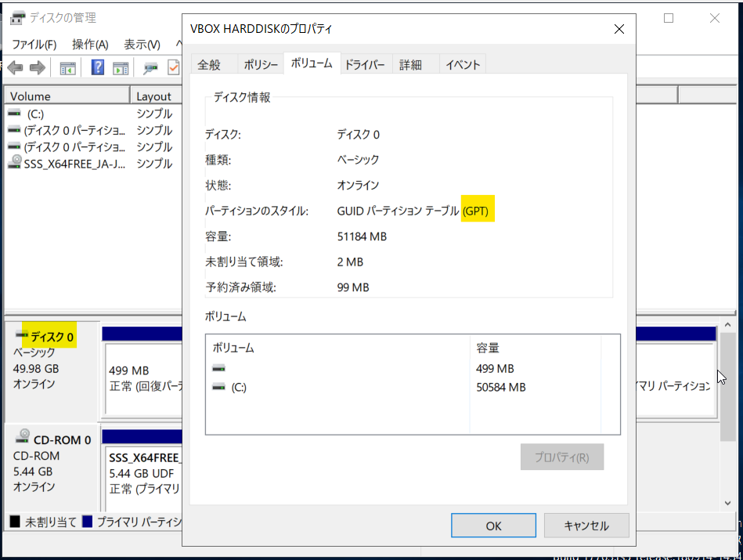Click the show/hide console tree toolbar icon

click(68, 68)
